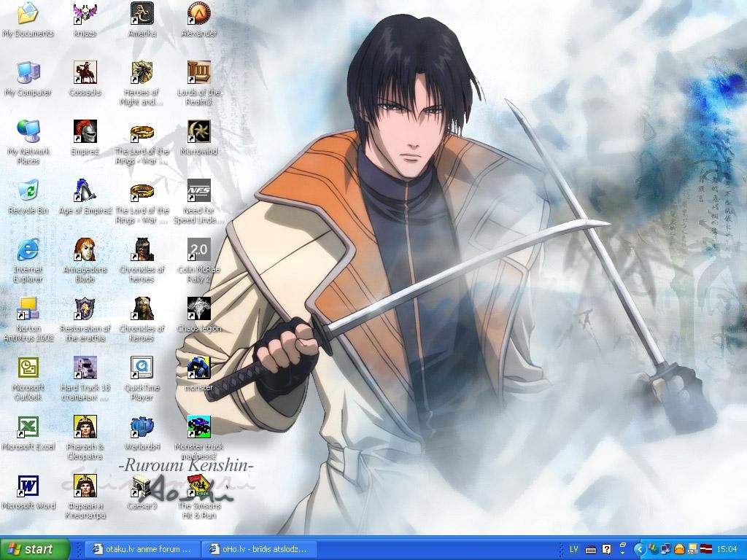The height and width of the screenshot is (560, 747).
Task: Restore the language bar with the small window icon
Action: 623,544
